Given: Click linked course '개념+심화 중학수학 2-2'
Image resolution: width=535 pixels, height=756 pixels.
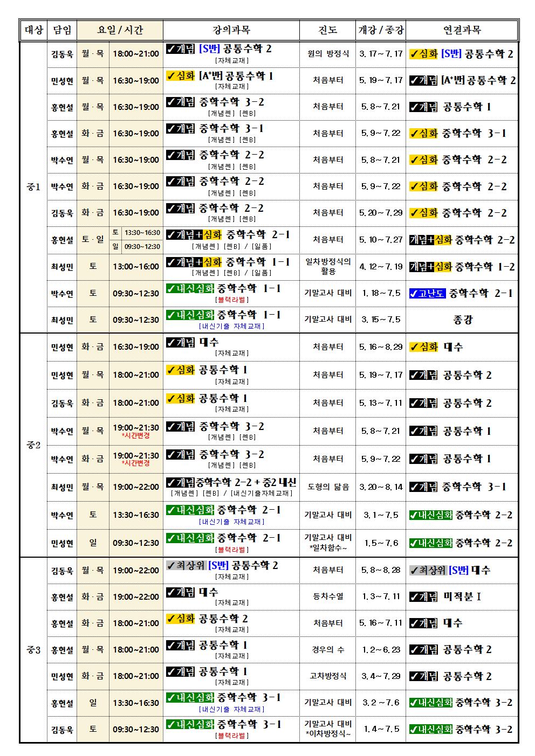Looking at the screenshot, I should [462, 240].
